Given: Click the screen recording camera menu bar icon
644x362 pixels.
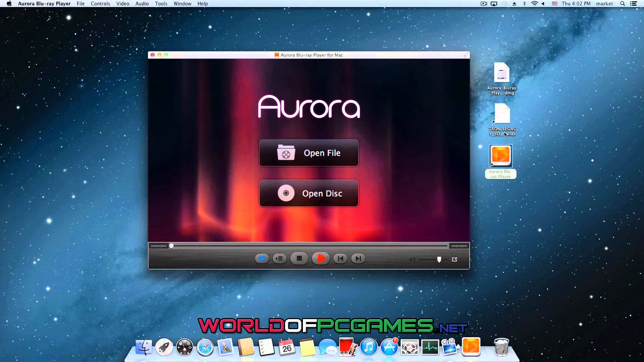Looking at the screenshot, I should click(x=484, y=4).
